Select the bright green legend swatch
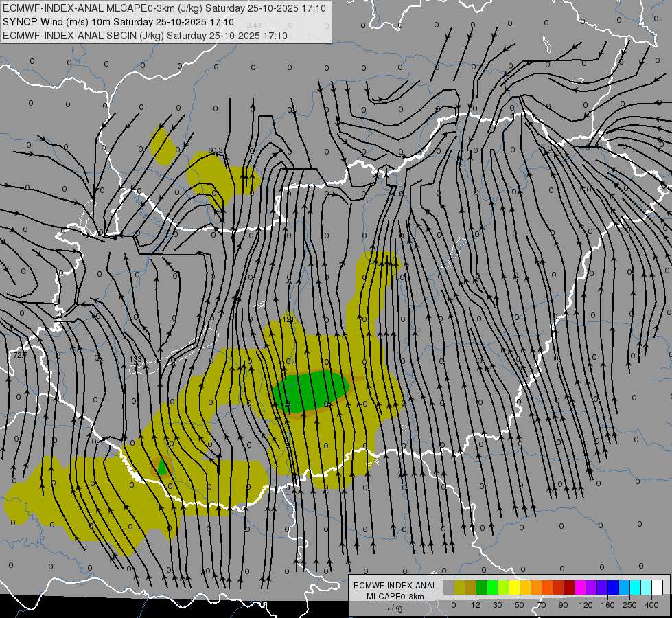 492,587
